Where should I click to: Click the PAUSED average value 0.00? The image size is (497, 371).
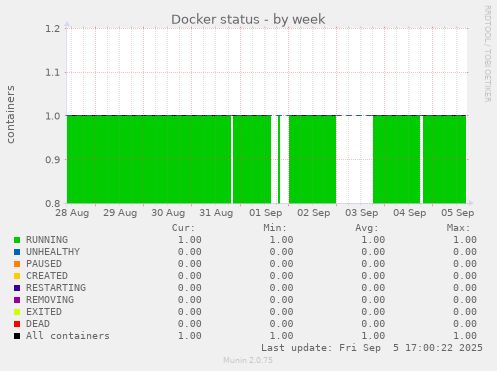tap(373, 264)
